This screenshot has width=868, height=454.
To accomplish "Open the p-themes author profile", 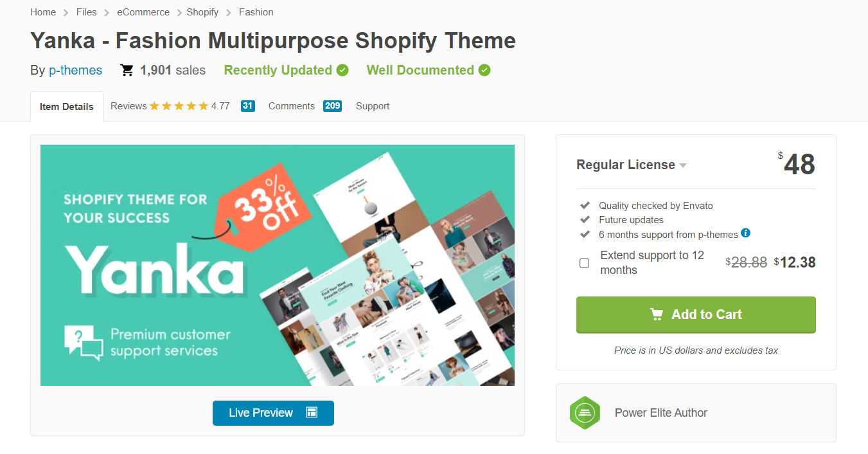I will [75, 70].
